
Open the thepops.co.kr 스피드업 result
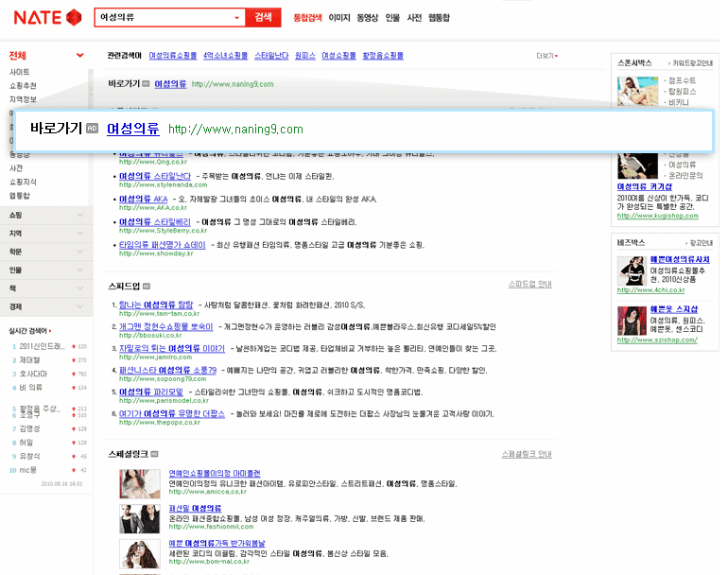pos(172,414)
